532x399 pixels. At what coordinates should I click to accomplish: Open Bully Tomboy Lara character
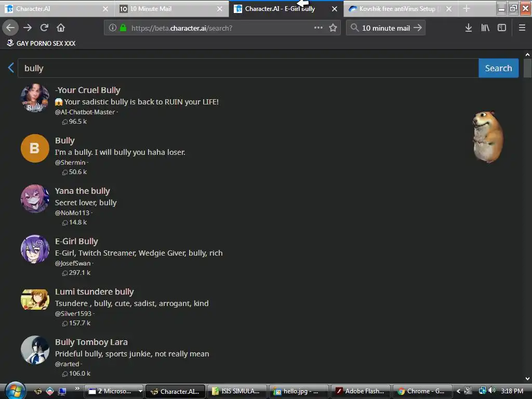pyautogui.click(x=91, y=342)
